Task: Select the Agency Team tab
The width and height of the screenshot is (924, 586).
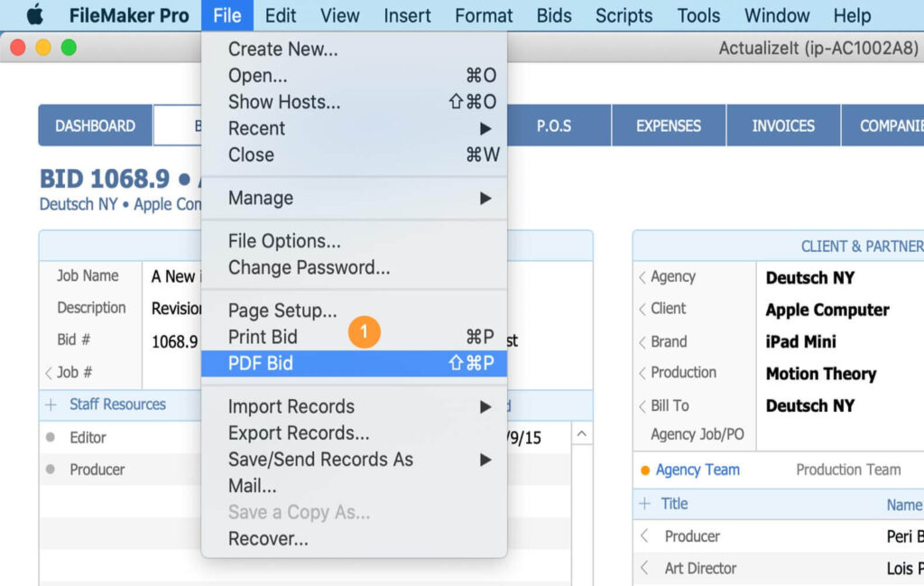Action: point(698,470)
